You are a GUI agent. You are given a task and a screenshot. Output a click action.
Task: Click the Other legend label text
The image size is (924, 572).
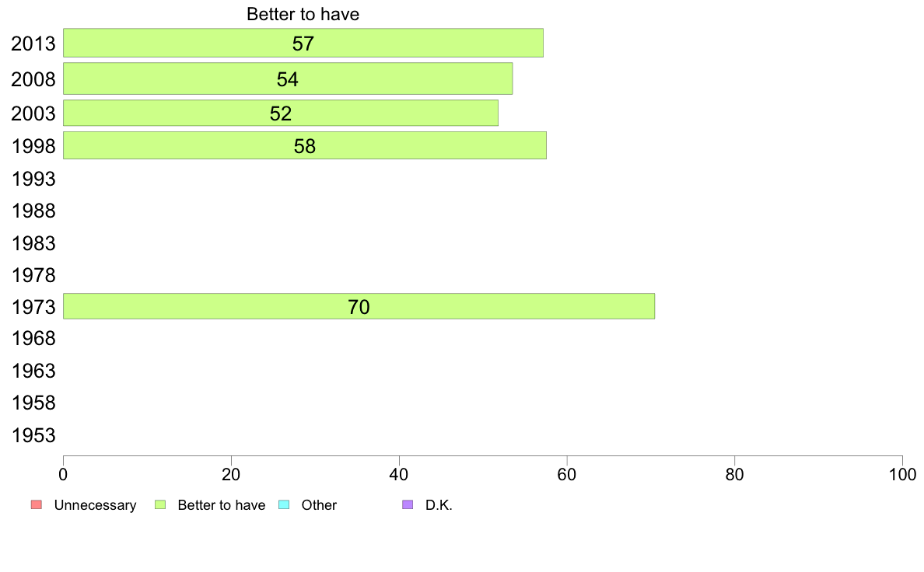coord(319,505)
